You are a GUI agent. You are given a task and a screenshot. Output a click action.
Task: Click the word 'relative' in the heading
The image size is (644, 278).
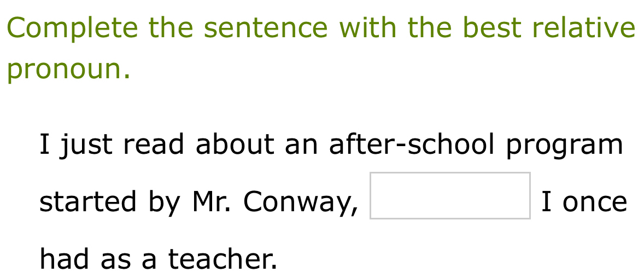pos(583,28)
